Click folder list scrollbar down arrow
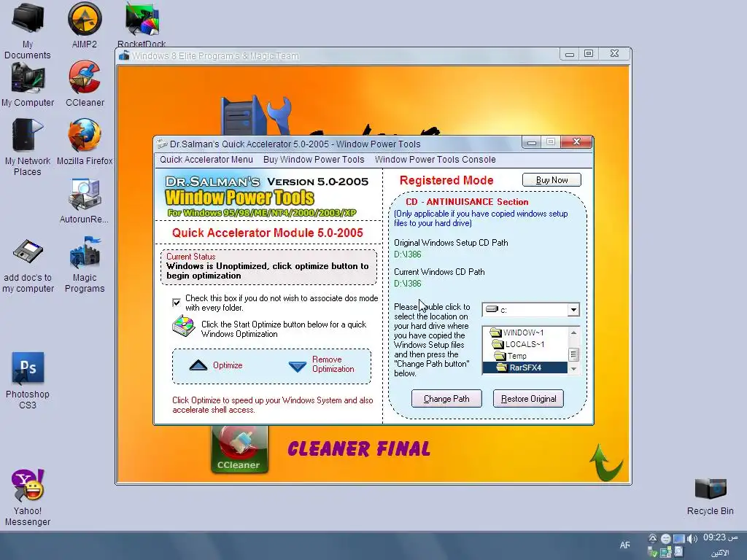This screenshot has height=560, width=747. click(573, 368)
